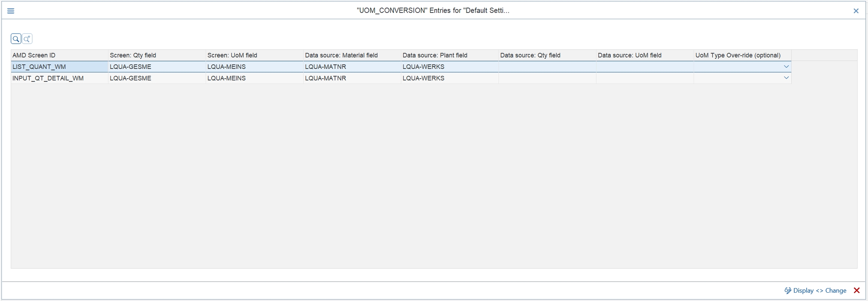Expand UoM Type Over-ride dropdown for INPUT_QT_DETAIL_WM
The width and height of the screenshot is (868, 301).
[x=786, y=78]
